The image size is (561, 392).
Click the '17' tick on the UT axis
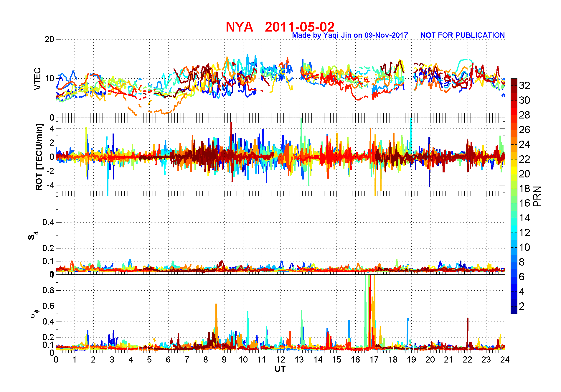[x=374, y=360]
